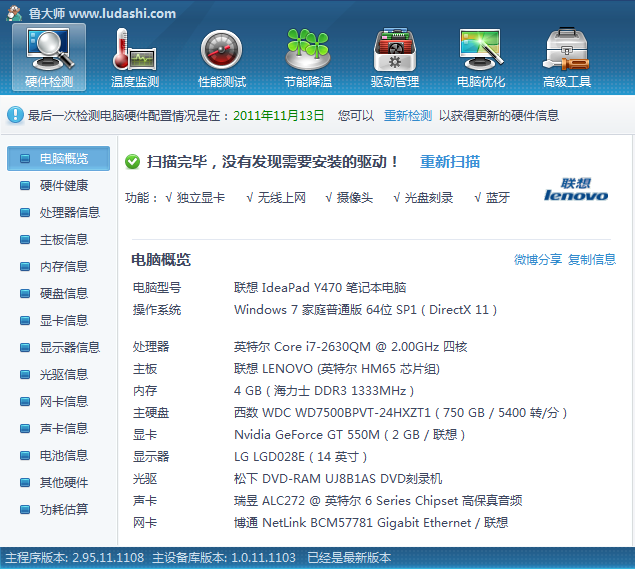Click the √ 光盘刻录 feature label
635x569 pixels.
pyautogui.click(x=424, y=198)
